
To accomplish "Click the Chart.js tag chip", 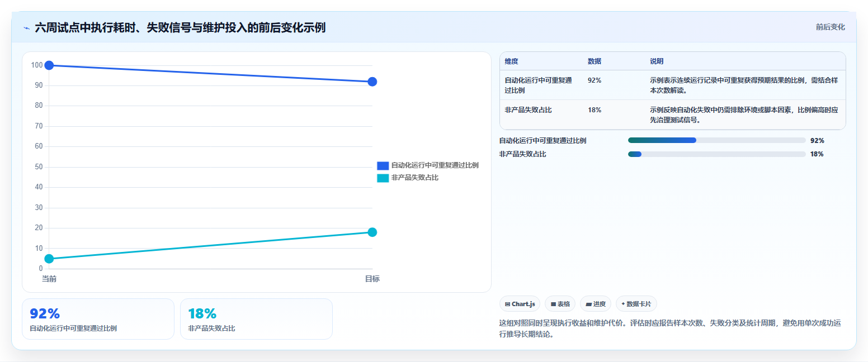I will tap(520, 304).
